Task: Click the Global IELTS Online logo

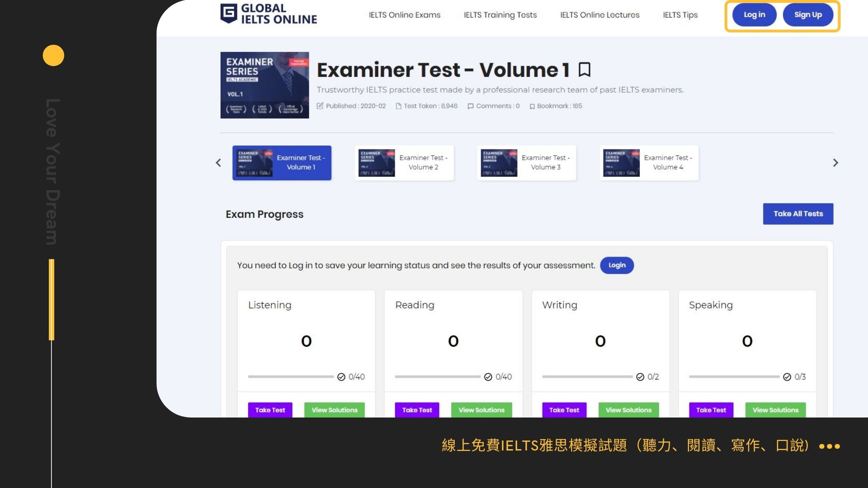Action: coord(269,14)
